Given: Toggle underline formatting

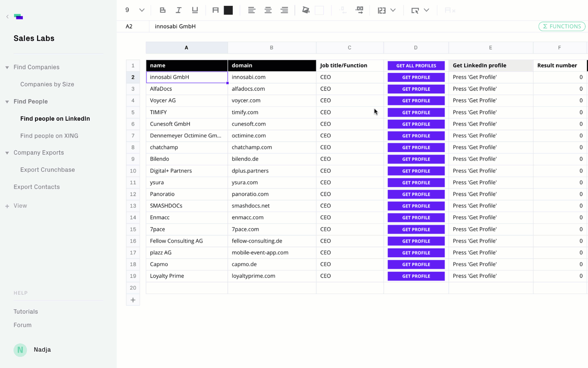Looking at the screenshot, I should [195, 10].
